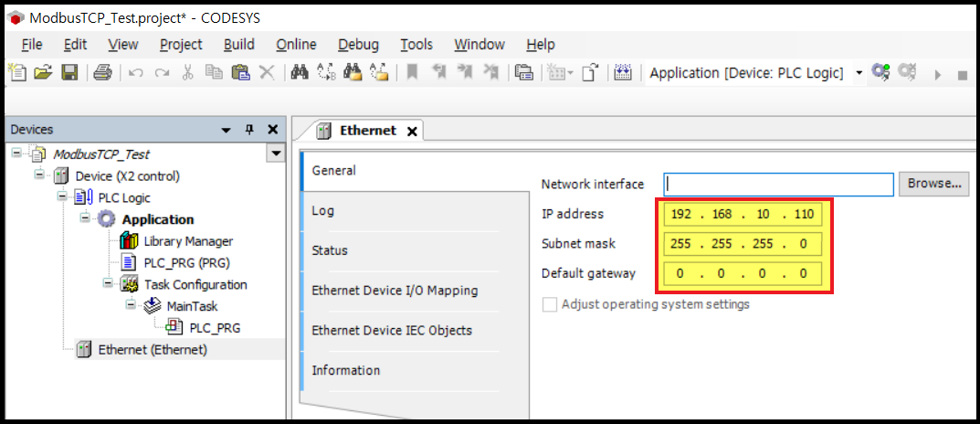Click the Open Project folder icon

[x=43, y=73]
